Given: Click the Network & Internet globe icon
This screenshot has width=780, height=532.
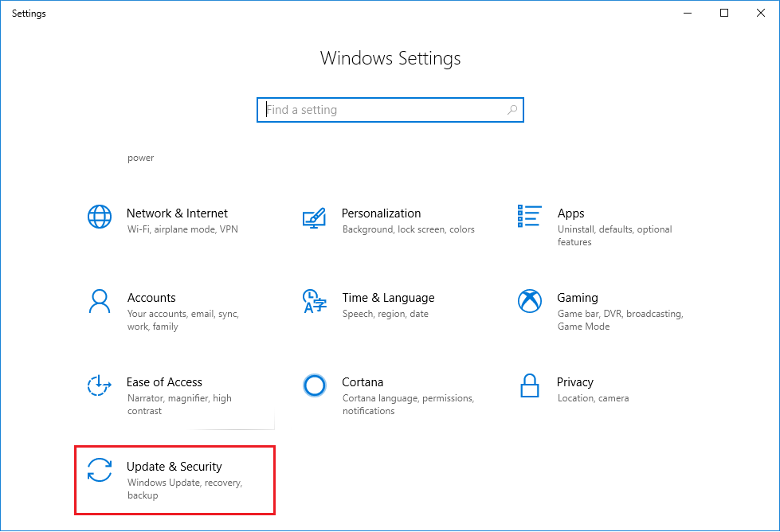Looking at the screenshot, I should pos(99,217).
